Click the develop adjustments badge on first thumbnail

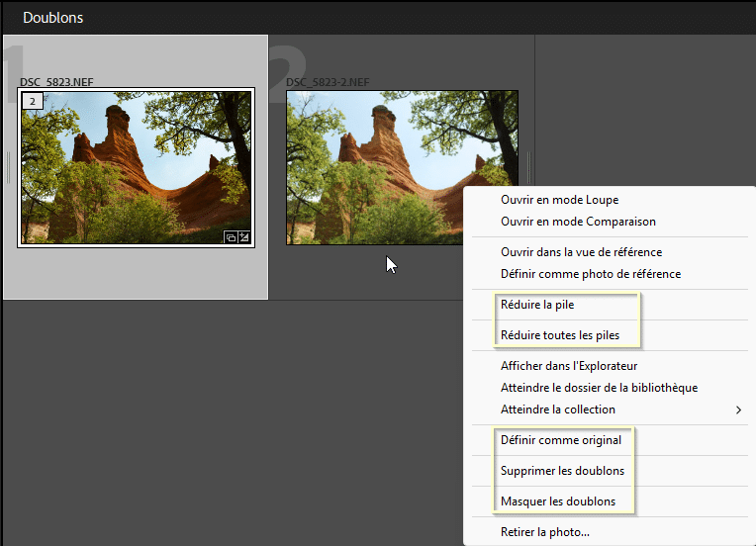point(244,236)
